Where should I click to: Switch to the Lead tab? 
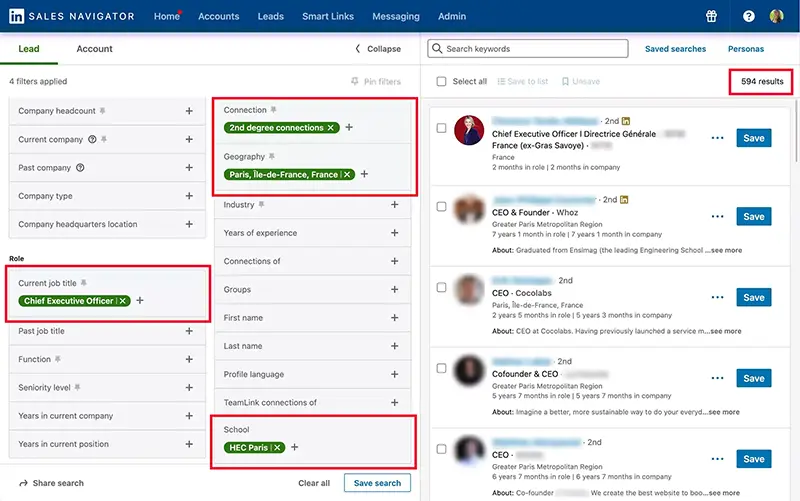(29, 48)
